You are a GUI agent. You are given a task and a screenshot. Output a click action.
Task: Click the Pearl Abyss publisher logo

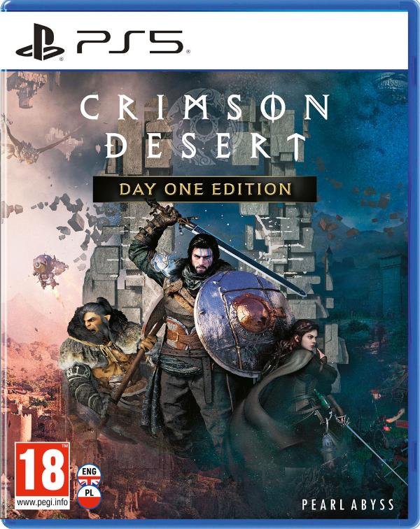[348, 505]
